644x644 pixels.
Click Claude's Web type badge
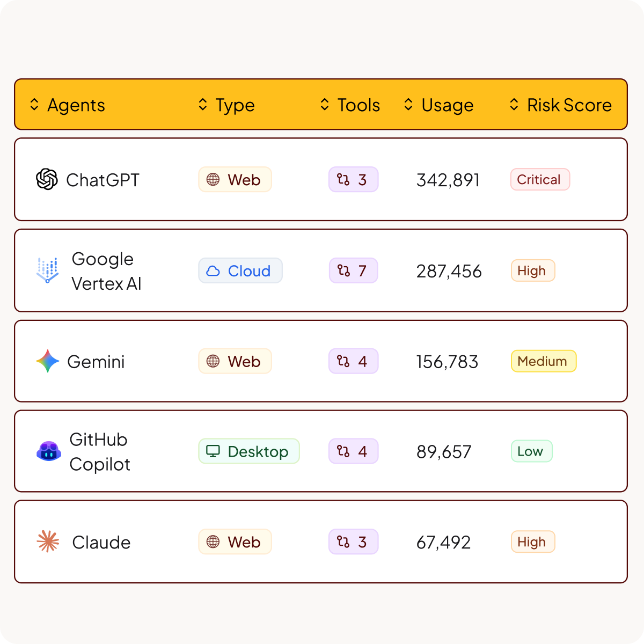coord(235,542)
